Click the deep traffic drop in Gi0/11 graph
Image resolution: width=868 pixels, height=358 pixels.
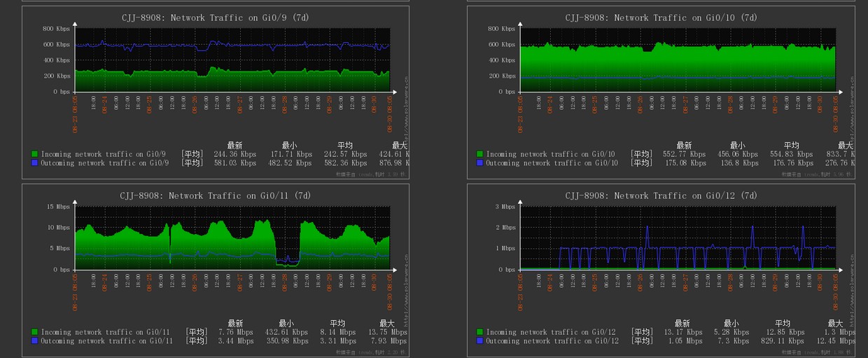[x=287, y=262]
